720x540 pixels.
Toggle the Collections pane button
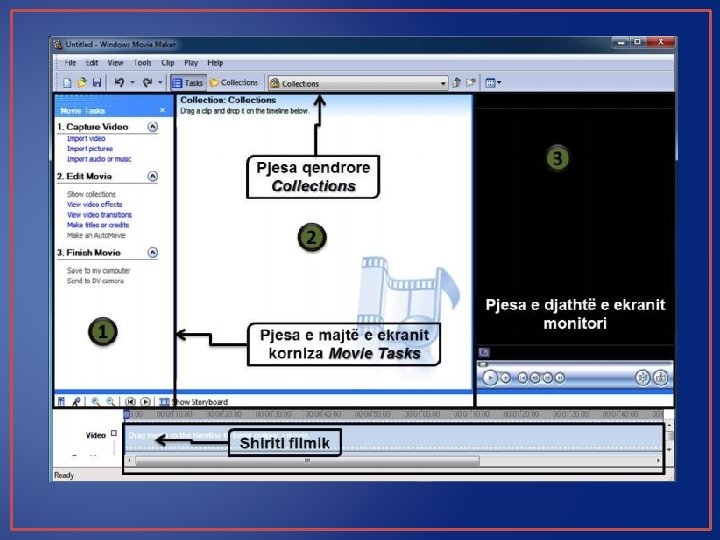(x=234, y=83)
